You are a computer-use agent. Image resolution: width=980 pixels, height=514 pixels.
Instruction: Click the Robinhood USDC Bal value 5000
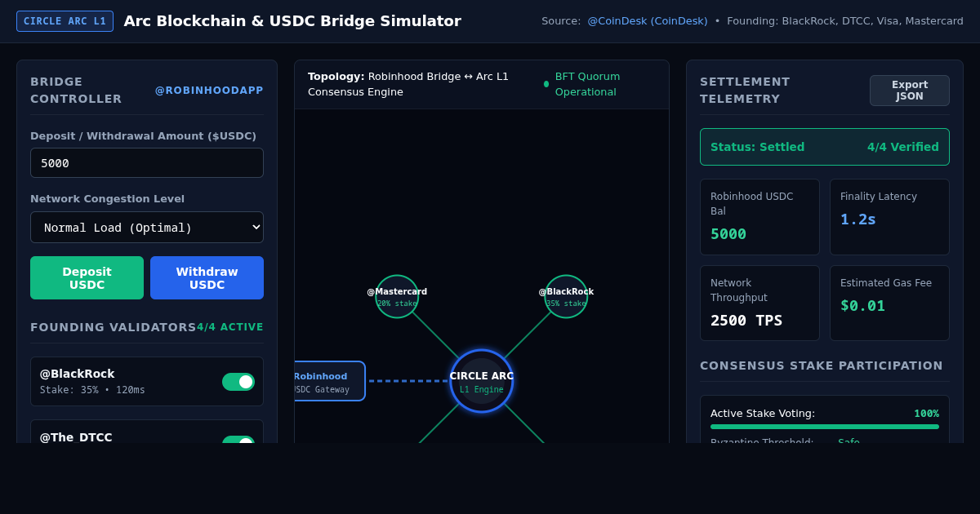[x=728, y=234]
